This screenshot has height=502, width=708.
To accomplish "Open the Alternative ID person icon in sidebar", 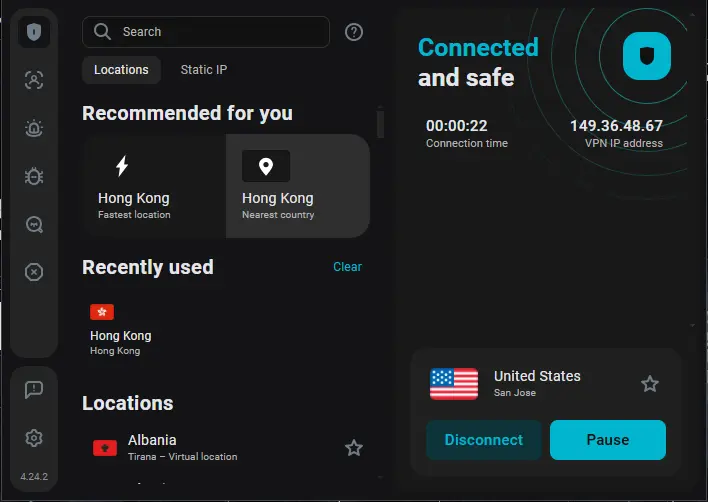I will point(34,80).
